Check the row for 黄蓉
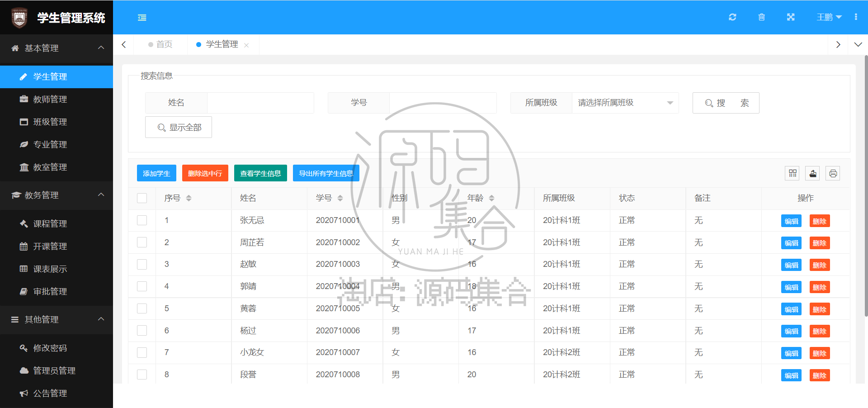This screenshot has height=408, width=868. tap(142, 308)
